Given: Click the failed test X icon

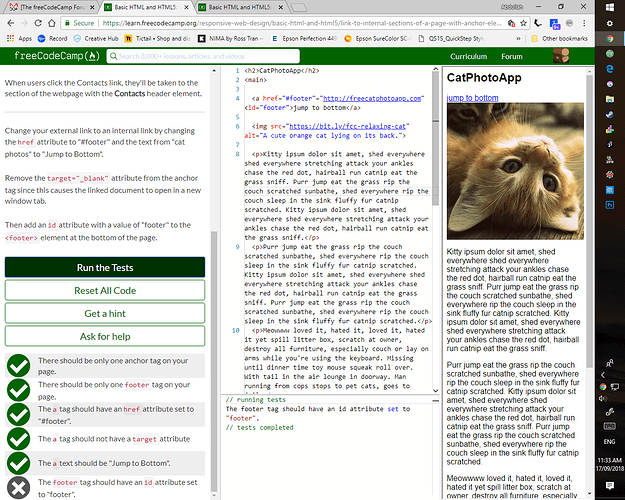Looking at the screenshot, I should pyautogui.click(x=18, y=487).
